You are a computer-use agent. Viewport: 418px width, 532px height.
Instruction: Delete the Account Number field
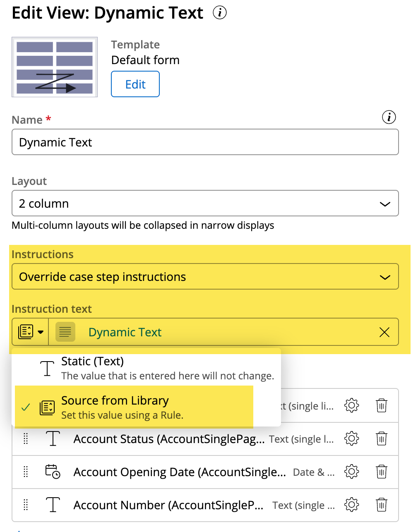click(x=381, y=505)
